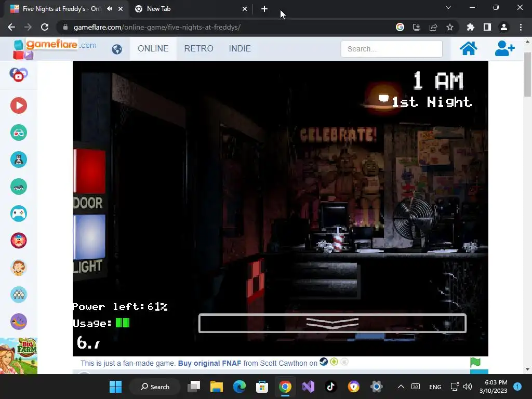Open the girl character games category icon
Image resolution: width=532 pixels, height=399 pixels.
19,268
